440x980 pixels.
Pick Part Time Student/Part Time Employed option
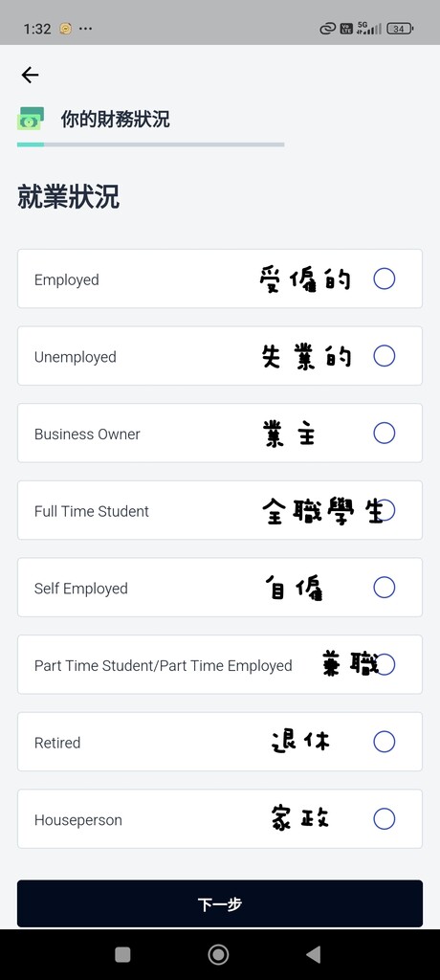(220, 664)
